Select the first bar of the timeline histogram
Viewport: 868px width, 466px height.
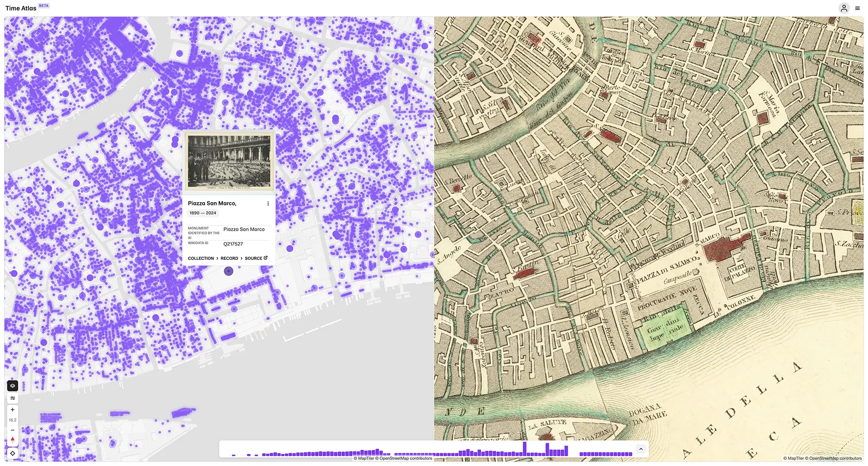[x=234, y=455]
